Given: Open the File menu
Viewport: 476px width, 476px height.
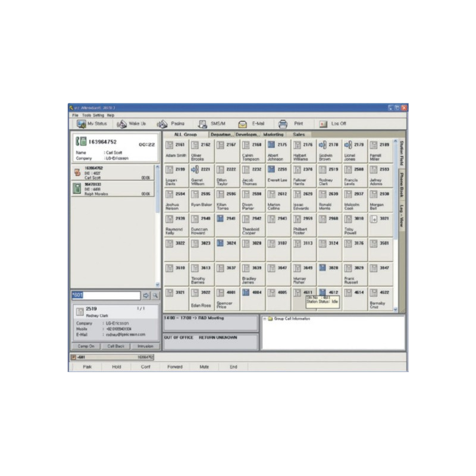Looking at the screenshot, I should click(76, 115).
